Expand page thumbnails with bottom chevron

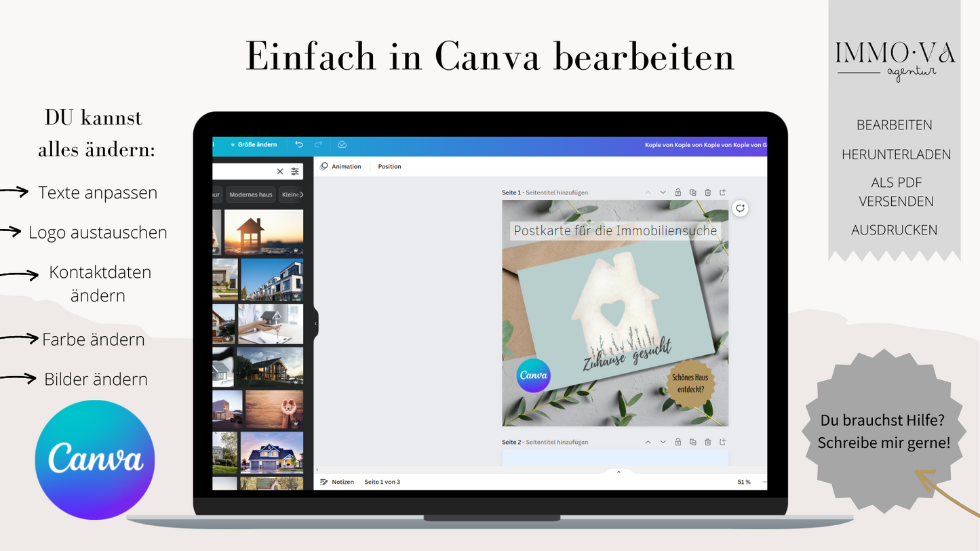(x=618, y=472)
